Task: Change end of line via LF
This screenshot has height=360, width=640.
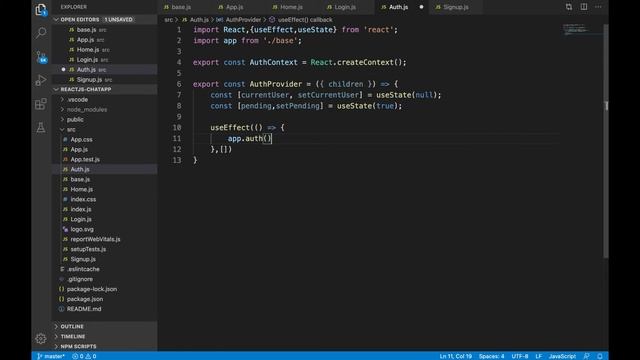Action: tap(538, 356)
